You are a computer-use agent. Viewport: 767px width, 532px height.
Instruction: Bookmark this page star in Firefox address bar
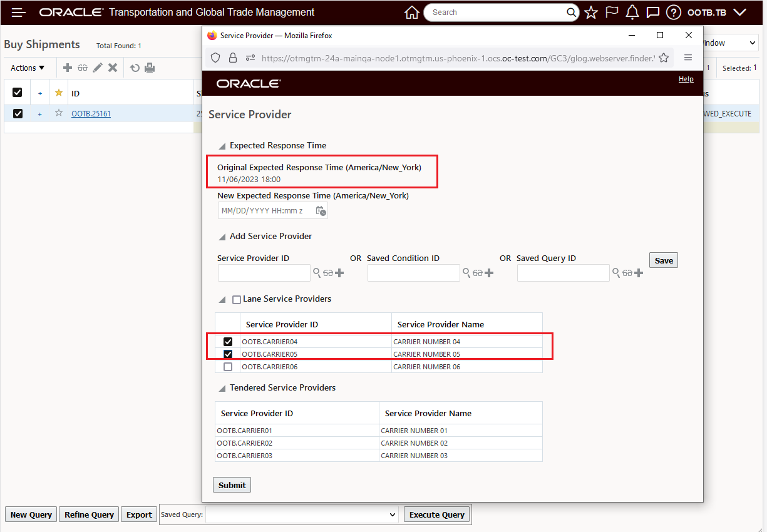664,58
